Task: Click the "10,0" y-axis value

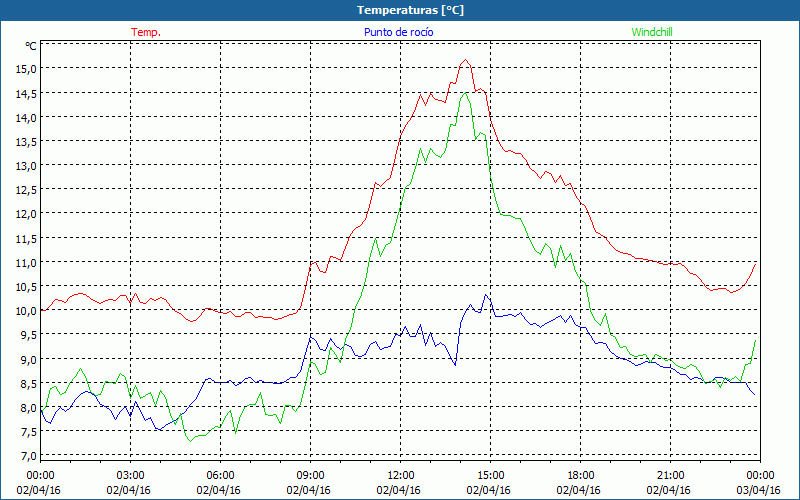Action: 27,311
